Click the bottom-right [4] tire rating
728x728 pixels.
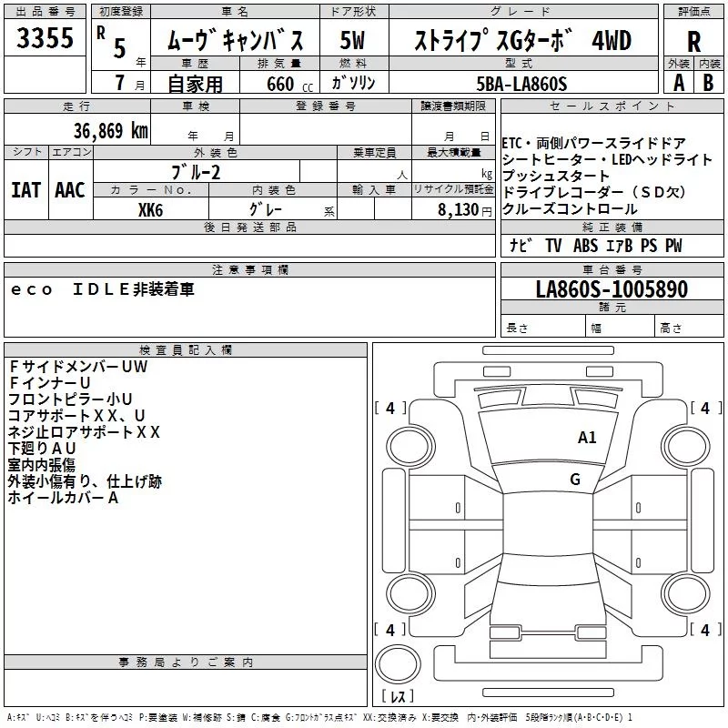pos(706,630)
